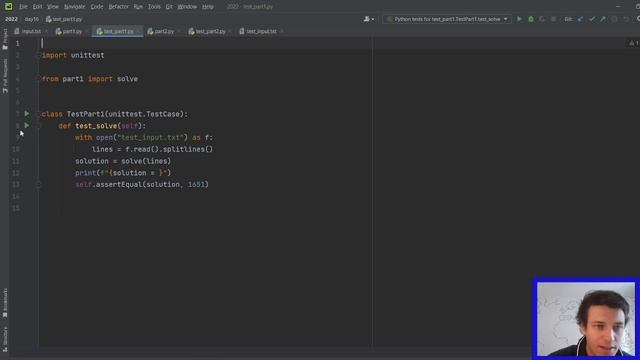Click 'lines = f.read().splitlines()' line
The image size is (640, 360).
tap(152, 149)
